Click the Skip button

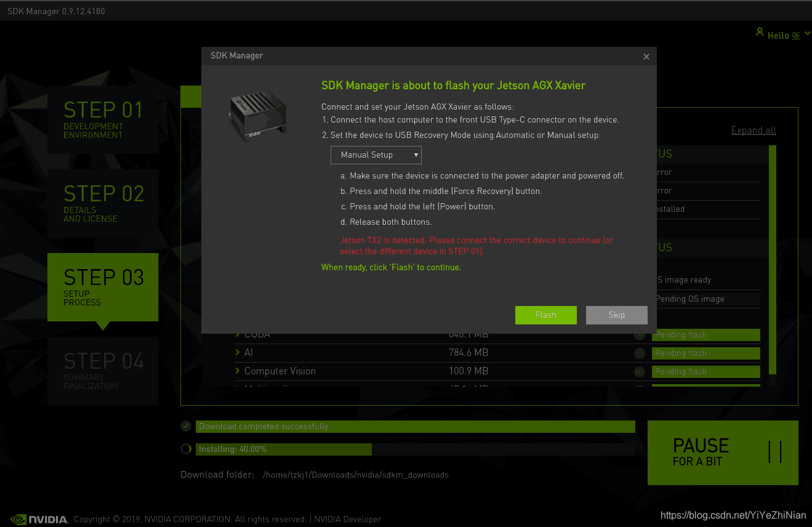617,315
